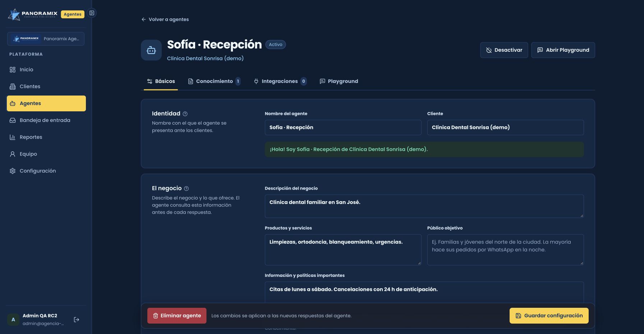644x334 pixels.
Task: Click the robot agent avatar icon
Action: point(151,50)
